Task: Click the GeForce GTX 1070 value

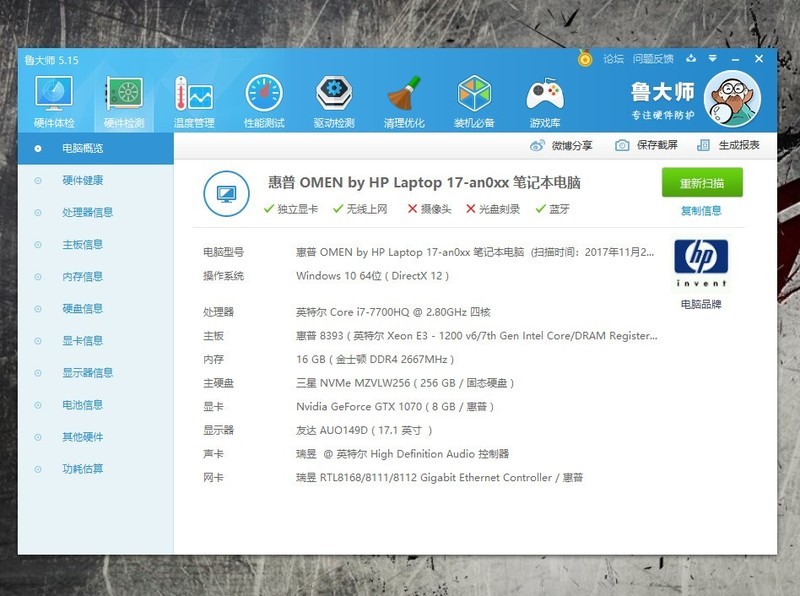Action: pyautogui.click(x=395, y=407)
